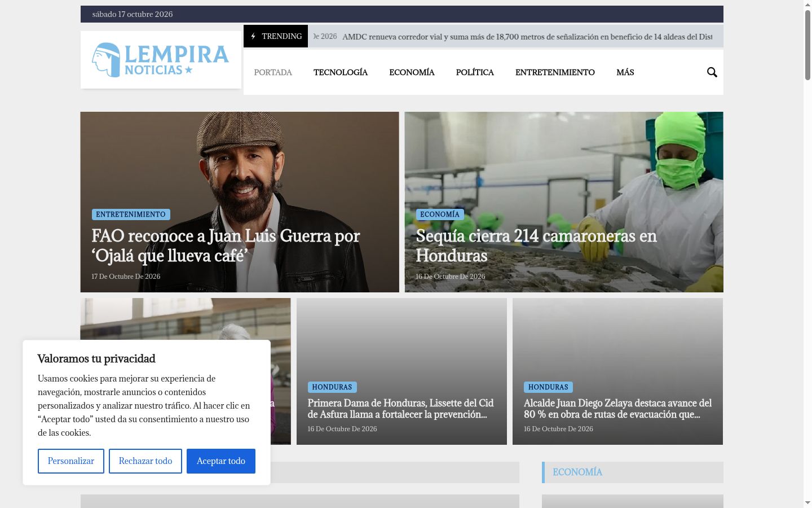
Task: Click the 16 De Octubre date under camaroneras story
Action: [x=450, y=277]
